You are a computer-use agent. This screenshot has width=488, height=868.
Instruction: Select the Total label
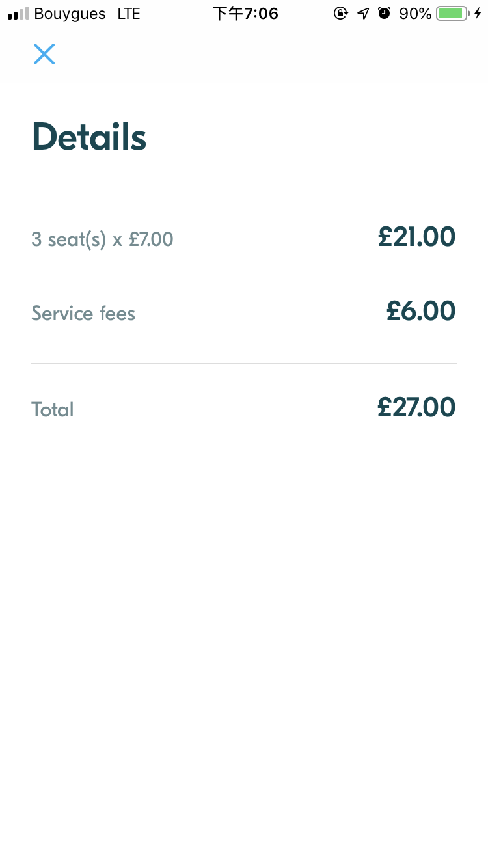click(53, 409)
